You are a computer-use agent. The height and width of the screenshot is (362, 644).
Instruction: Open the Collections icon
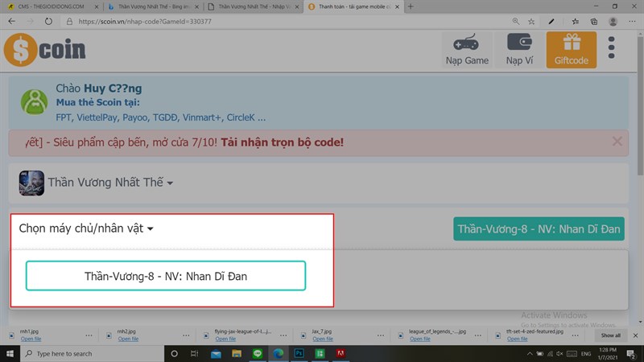pyautogui.click(x=594, y=22)
